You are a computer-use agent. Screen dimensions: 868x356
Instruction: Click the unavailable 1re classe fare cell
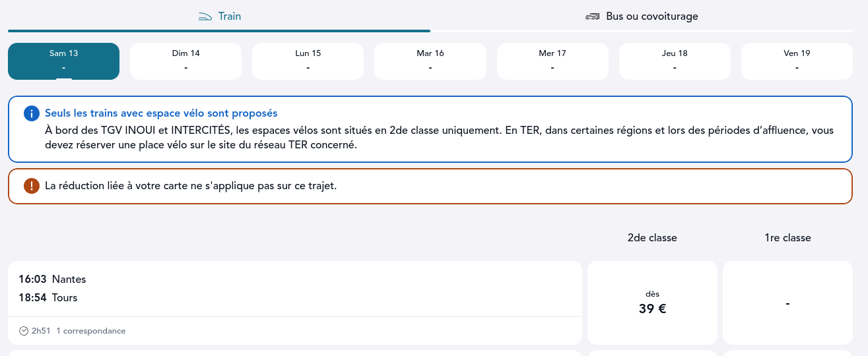[787, 303]
